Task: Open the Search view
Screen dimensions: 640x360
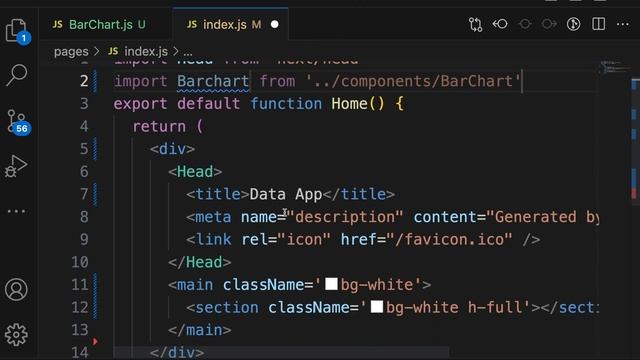Action: (17, 76)
